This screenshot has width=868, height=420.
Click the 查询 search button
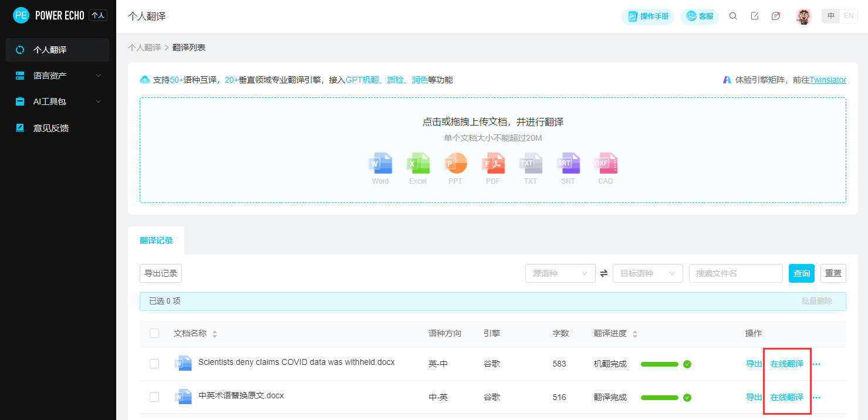[801, 273]
